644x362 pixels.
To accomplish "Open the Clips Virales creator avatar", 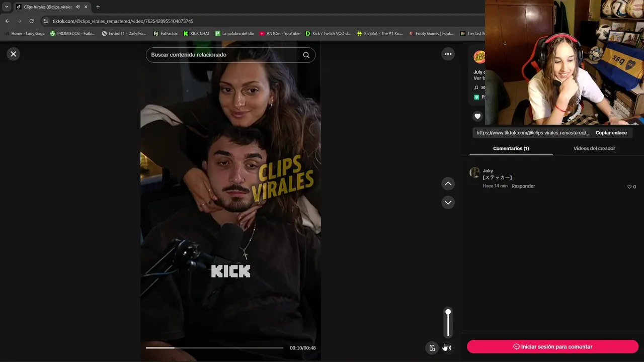I will coord(479,57).
